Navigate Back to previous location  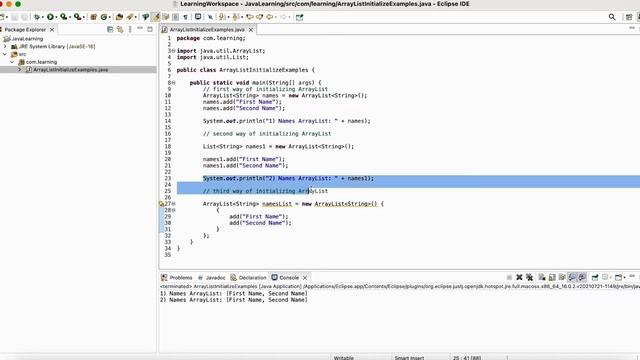(269, 17)
